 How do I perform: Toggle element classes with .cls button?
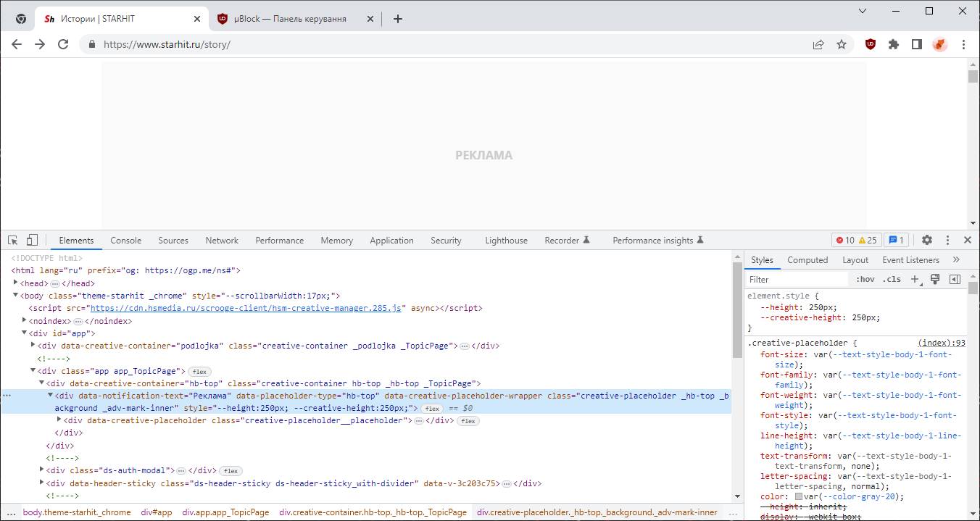(892, 279)
